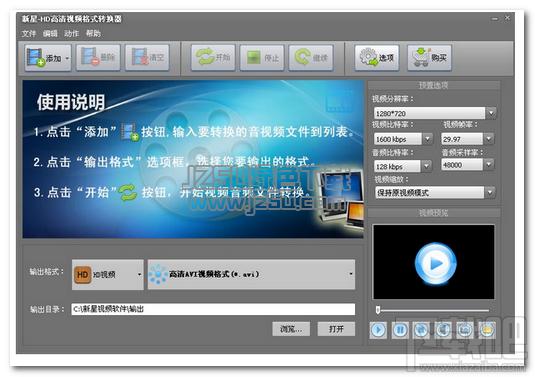
Task: Start conversion with the 开始 button
Action: point(213,58)
